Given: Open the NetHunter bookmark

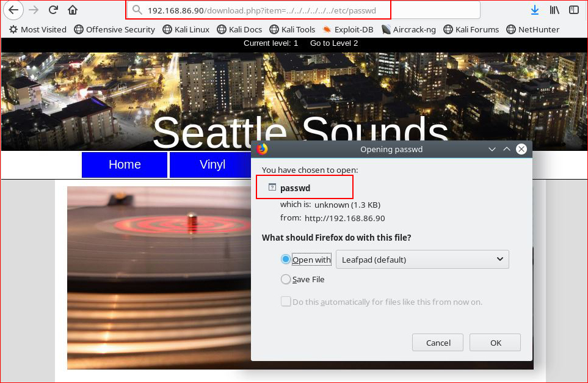Looking at the screenshot, I should [532, 29].
